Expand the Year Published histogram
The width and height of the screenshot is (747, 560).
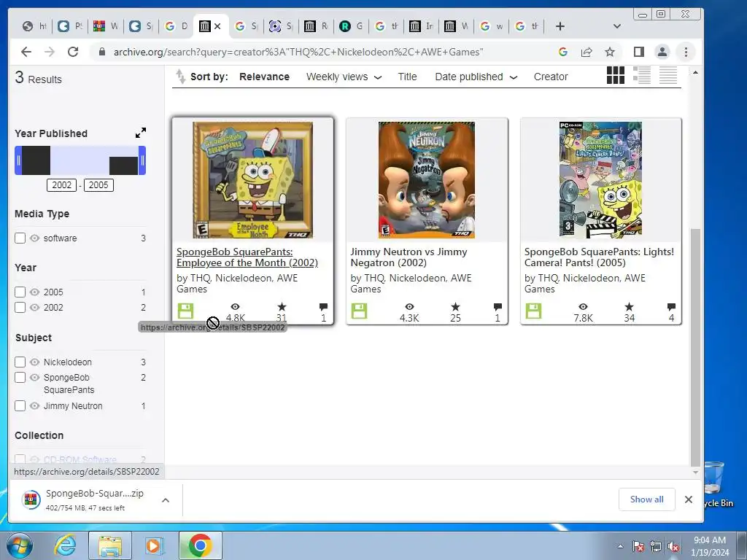coord(141,133)
